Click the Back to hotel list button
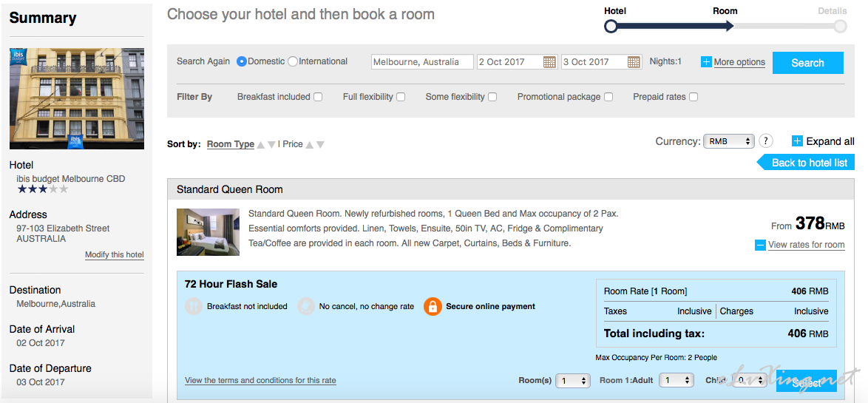 tap(805, 163)
